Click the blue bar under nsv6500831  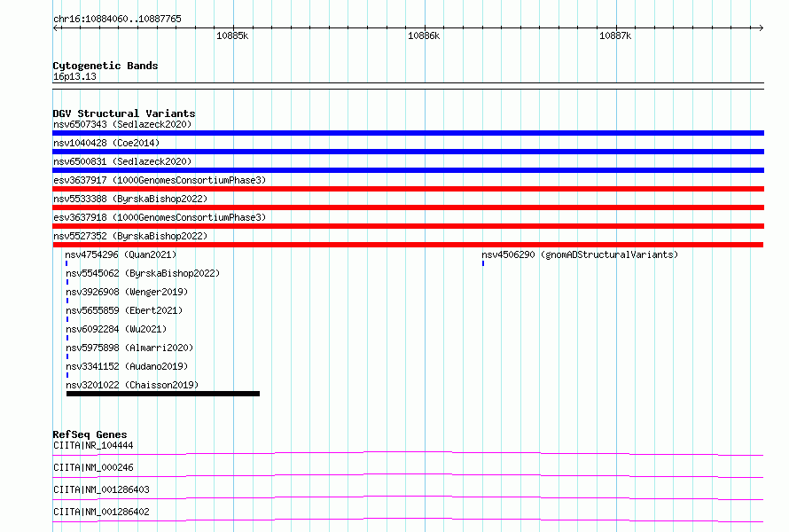pos(408,170)
